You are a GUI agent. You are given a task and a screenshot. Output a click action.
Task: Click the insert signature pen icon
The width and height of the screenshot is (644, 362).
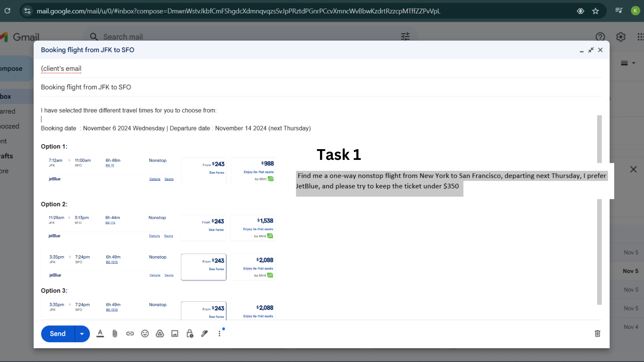pyautogui.click(x=205, y=334)
